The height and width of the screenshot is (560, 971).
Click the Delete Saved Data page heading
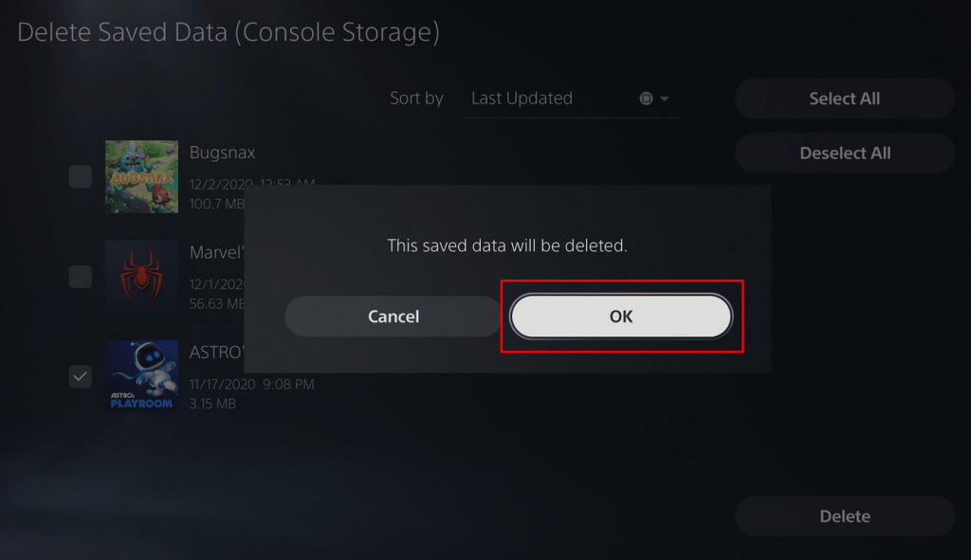(x=229, y=32)
